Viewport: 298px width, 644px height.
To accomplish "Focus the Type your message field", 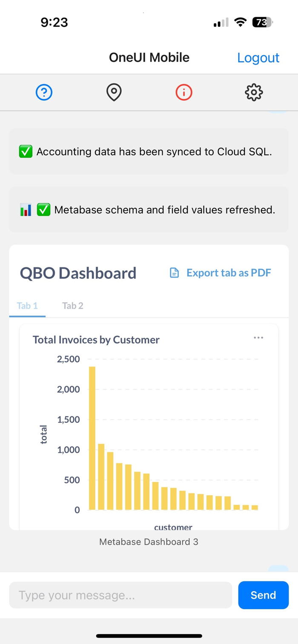I will (x=120, y=595).
